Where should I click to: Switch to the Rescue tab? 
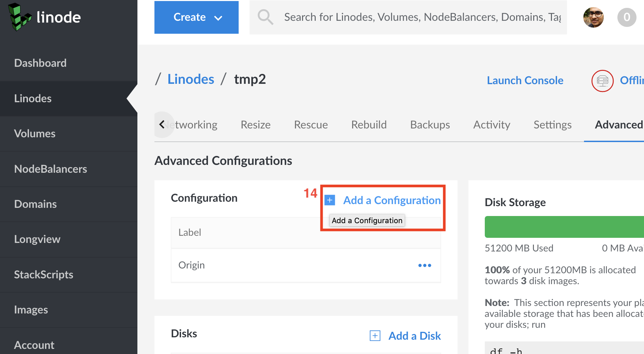pos(311,125)
